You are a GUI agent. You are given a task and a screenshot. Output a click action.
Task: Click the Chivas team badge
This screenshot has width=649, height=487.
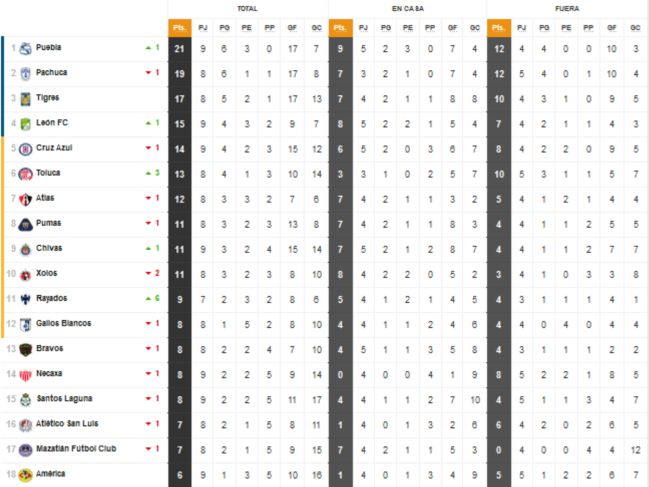coord(25,248)
